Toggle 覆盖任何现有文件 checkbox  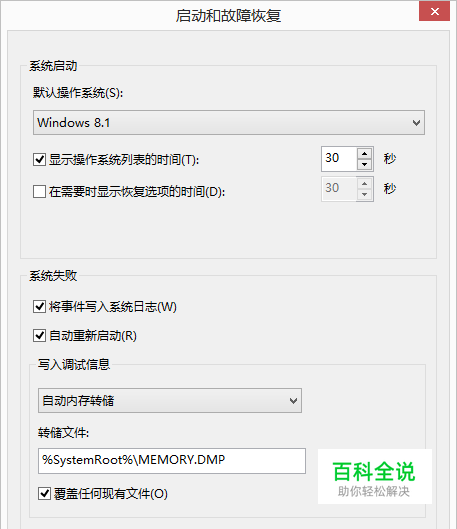pos(45,494)
